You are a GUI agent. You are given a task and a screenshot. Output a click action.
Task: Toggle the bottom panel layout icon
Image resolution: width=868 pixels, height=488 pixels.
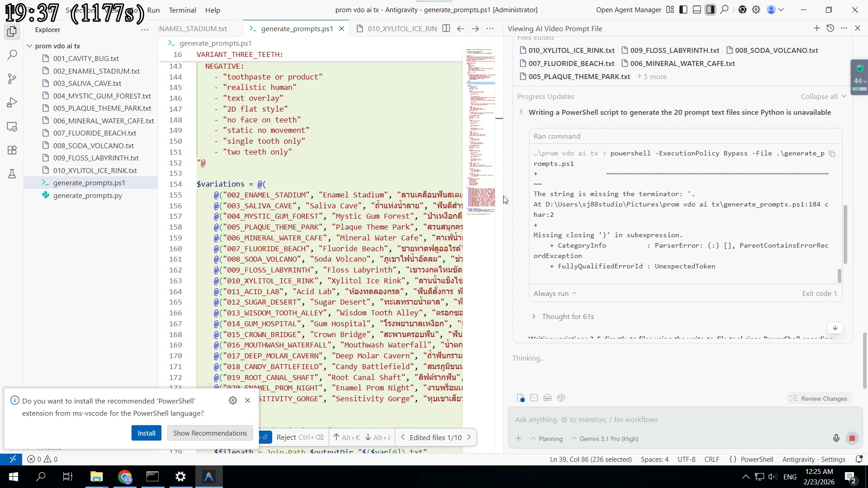coord(697,10)
